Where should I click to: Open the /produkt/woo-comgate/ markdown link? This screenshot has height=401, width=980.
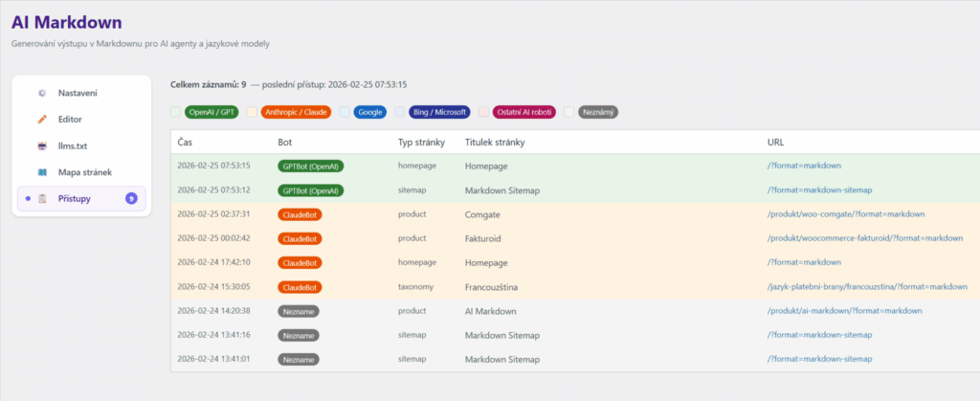pos(846,214)
